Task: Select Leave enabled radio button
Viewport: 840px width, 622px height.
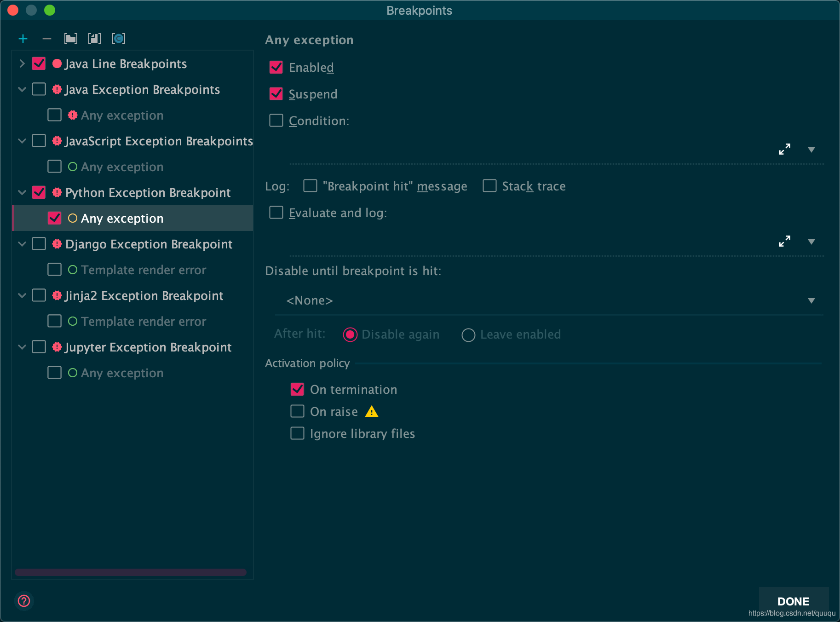Action: (468, 334)
